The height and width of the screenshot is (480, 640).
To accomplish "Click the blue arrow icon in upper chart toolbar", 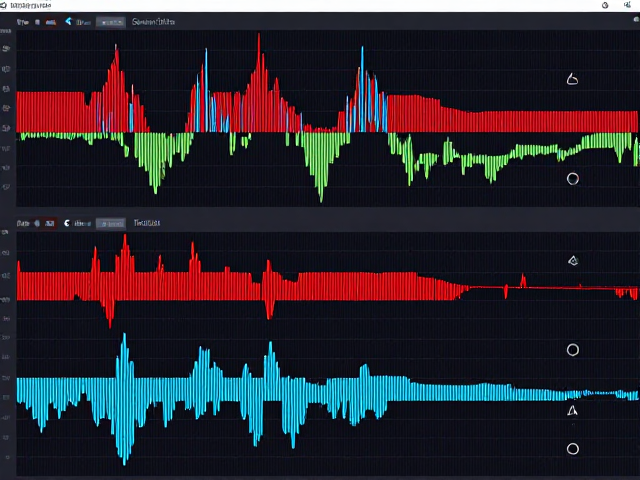I will point(69,21).
